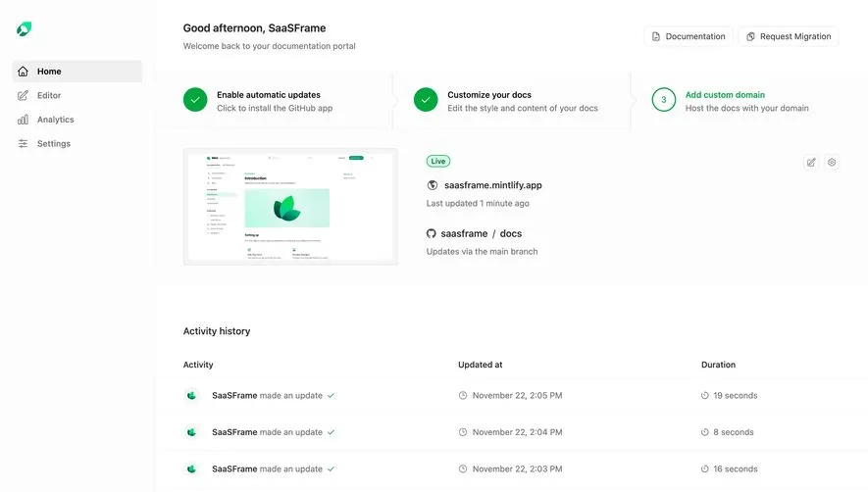Open the docs site preview thumbnail
This screenshot has height=492, width=868.
click(290, 207)
